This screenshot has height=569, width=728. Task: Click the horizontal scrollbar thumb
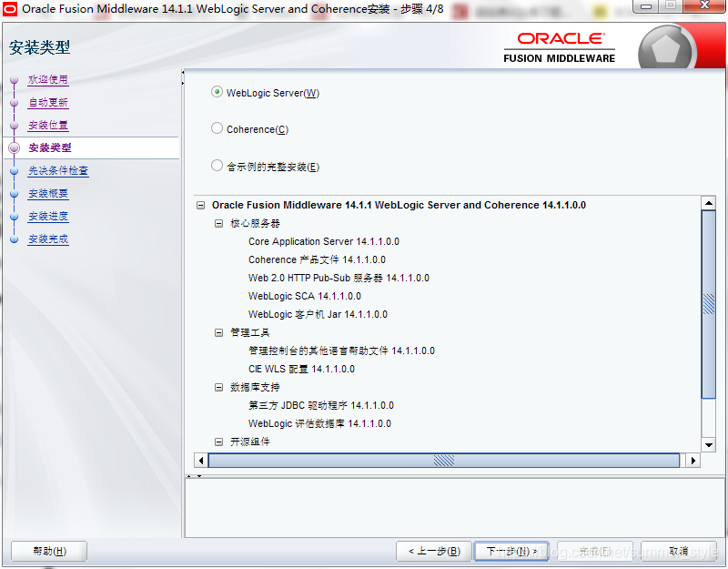pyautogui.click(x=444, y=461)
